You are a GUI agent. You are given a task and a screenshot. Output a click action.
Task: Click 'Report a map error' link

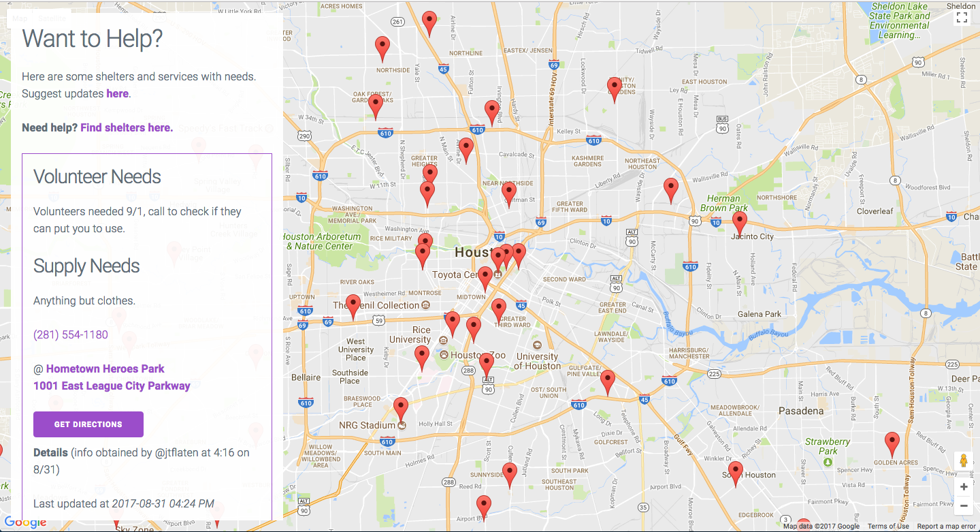(947, 527)
